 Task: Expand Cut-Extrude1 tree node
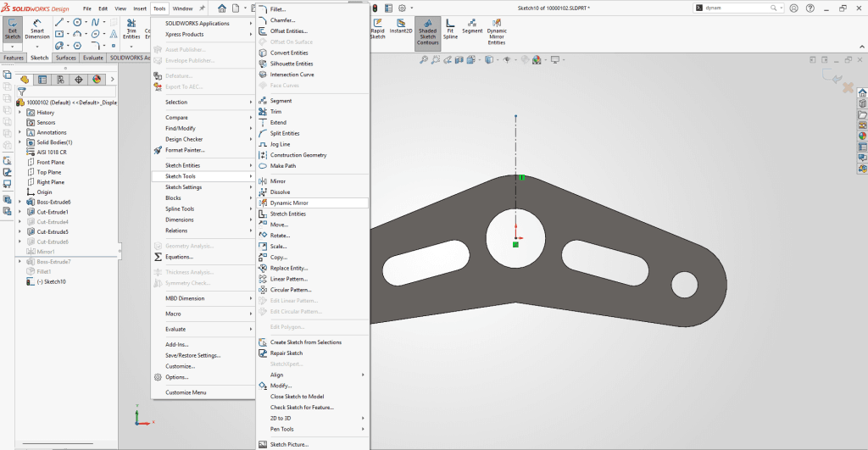pyautogui.click(x=20, y=212)
